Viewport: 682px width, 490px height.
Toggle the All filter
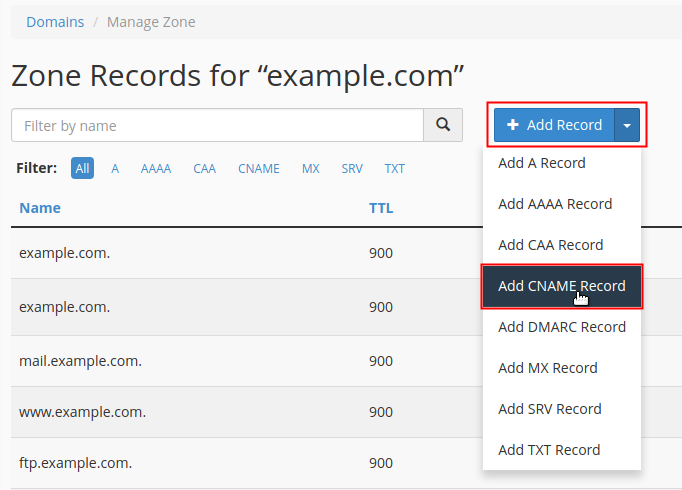tap(82, 169)
